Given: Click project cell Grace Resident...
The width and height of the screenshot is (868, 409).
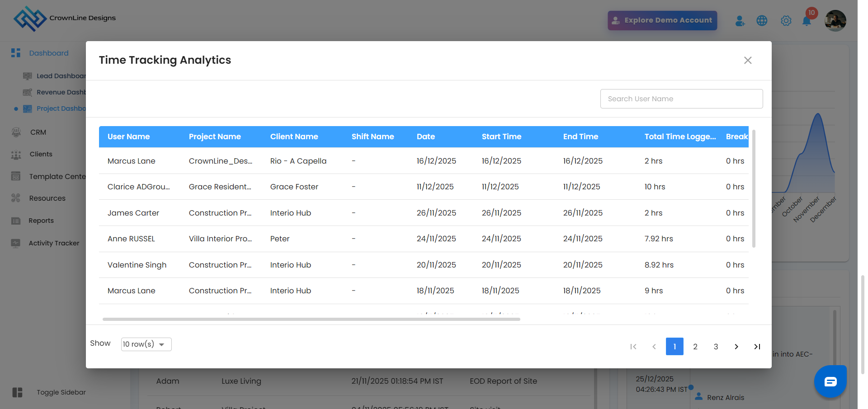Looking at the screenshot, I should click(220, 187).
